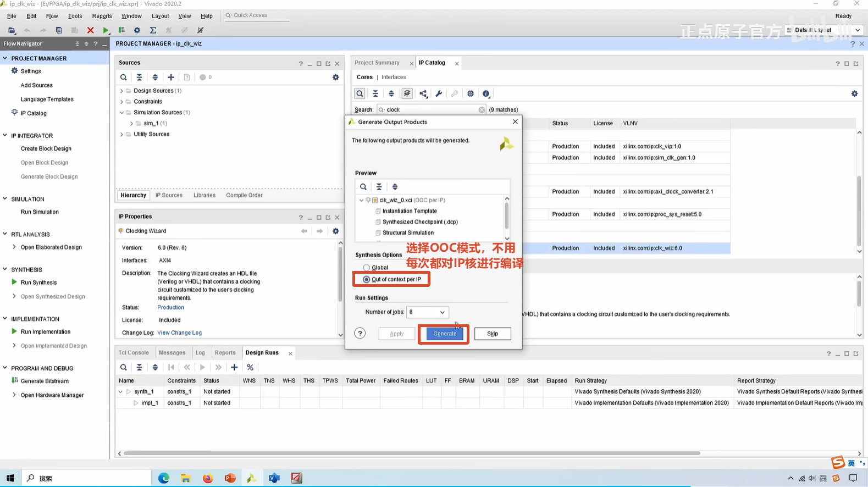This screenshot has height=487, width=868.
Task: Click the Sigma reports toolbar icon
Action: tap(153, 30)
